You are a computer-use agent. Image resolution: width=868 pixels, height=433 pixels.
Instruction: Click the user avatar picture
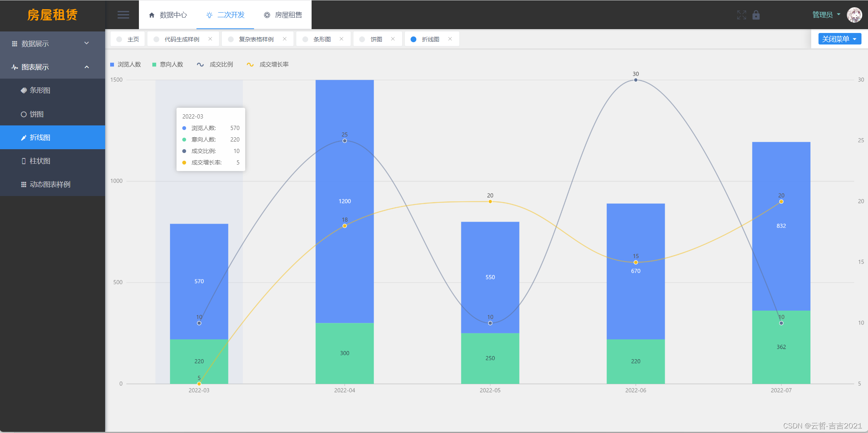[x=855, y=15]
